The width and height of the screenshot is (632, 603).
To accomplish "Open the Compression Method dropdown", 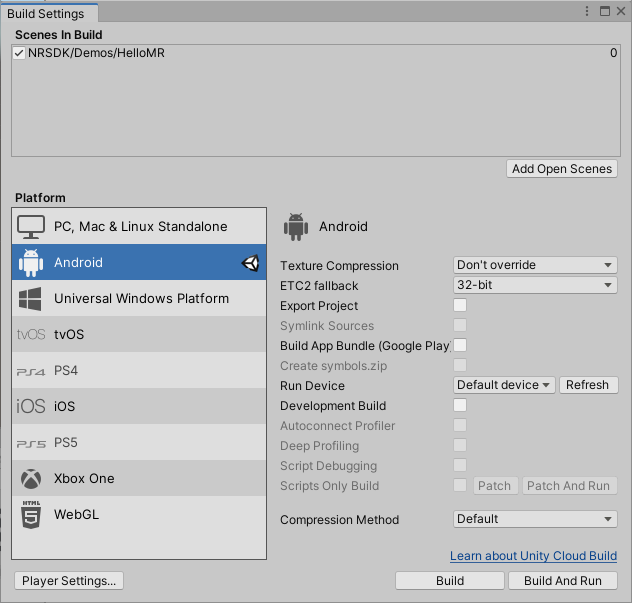I will coord(535,519).
